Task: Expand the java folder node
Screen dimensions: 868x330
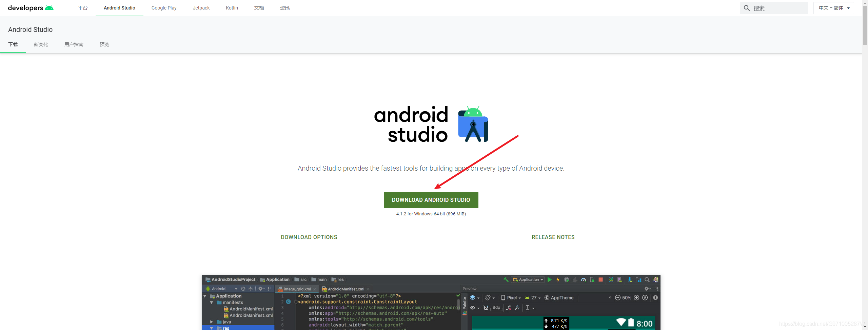Action: [x=212, y=322]
